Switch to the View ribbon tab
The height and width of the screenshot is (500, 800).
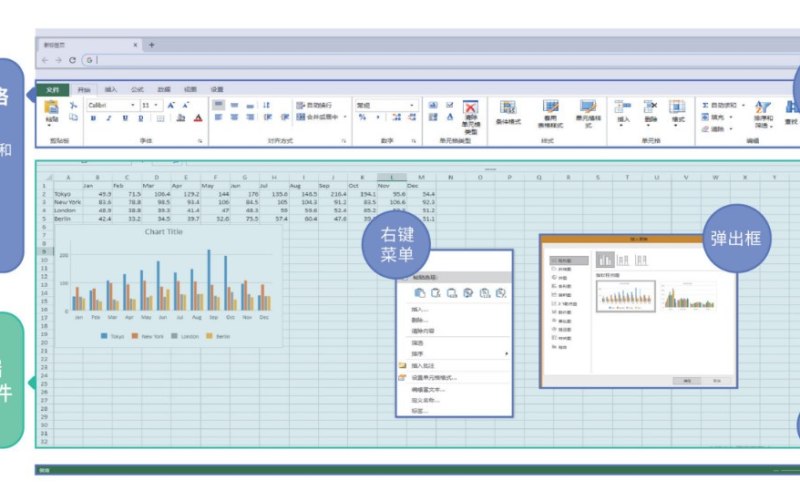pyautogui.click(x=190, y=90)
